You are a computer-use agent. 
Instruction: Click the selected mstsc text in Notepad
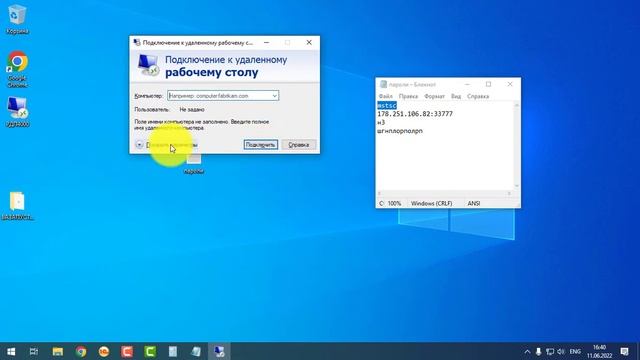click(387, 105)
